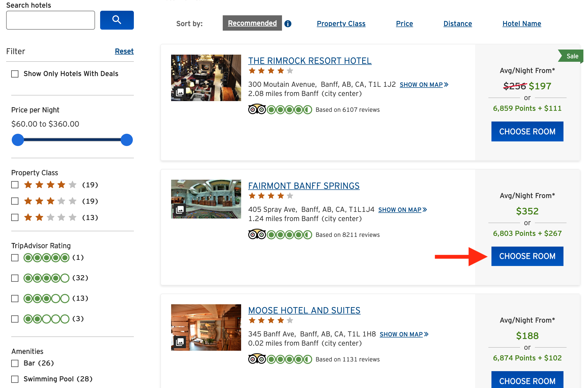
Task: Open Moose Hotel photo gallery icon
Action: pyautogui.click(x=180, y=342)
